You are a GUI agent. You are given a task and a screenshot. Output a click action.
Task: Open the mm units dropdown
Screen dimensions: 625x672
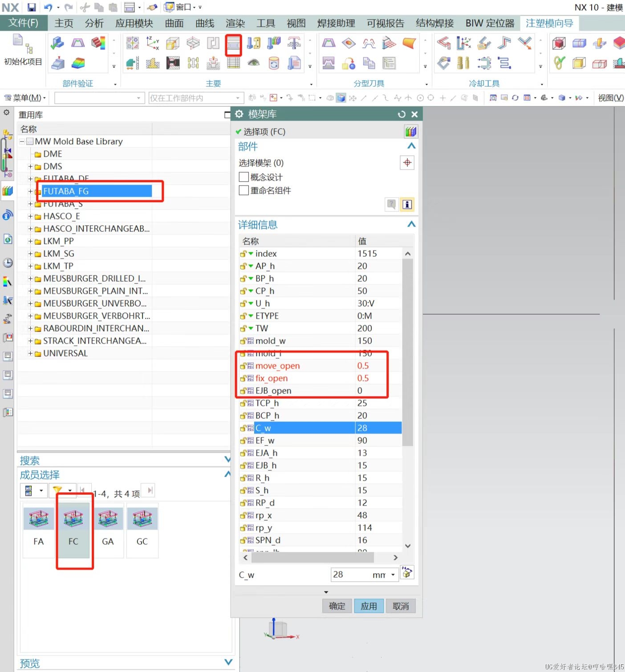393,575
